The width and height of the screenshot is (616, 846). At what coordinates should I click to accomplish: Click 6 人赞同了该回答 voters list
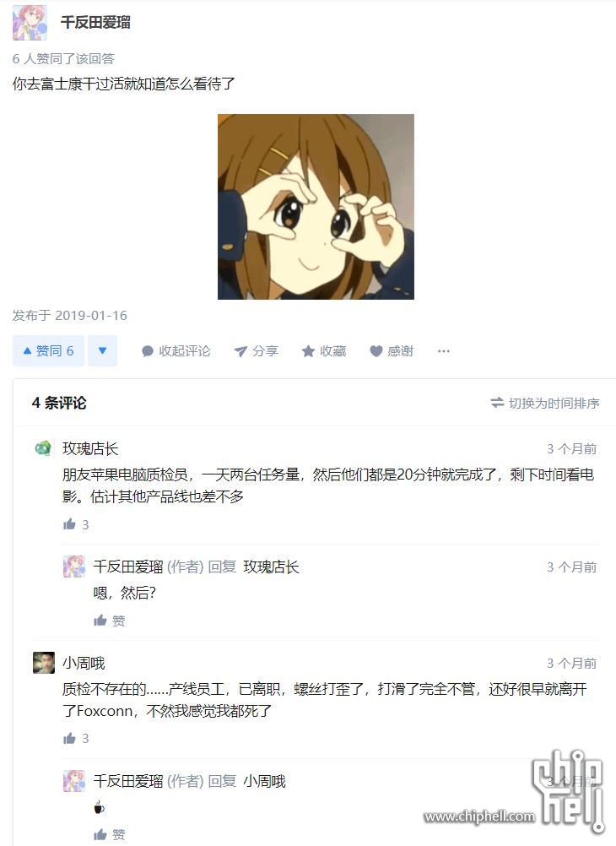click(x=63, y=58)
